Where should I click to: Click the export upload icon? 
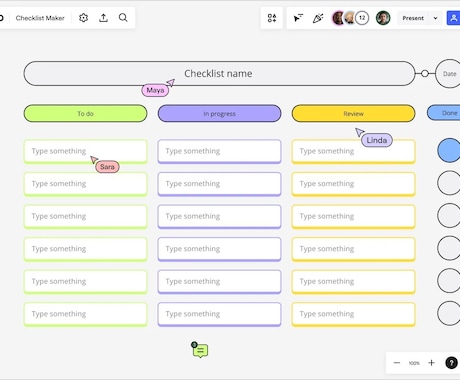103,18
